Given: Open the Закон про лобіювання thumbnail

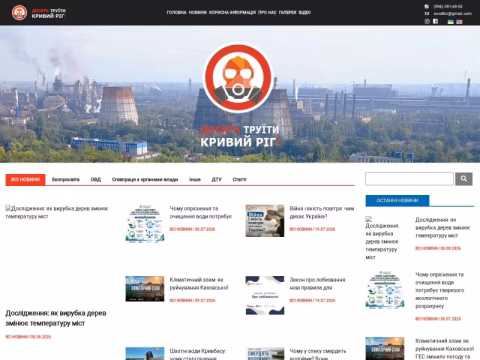Looking at the screenshot, I should (x=265, y=295).
